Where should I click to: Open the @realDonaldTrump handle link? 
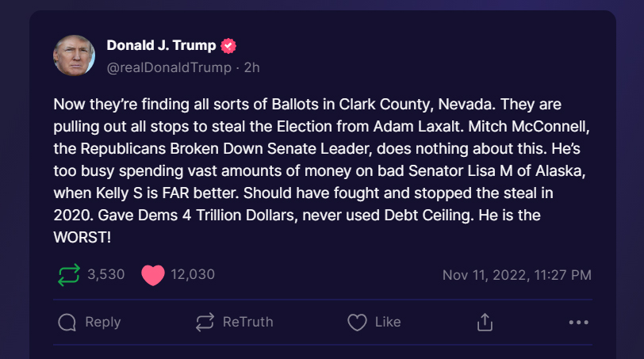169,68
